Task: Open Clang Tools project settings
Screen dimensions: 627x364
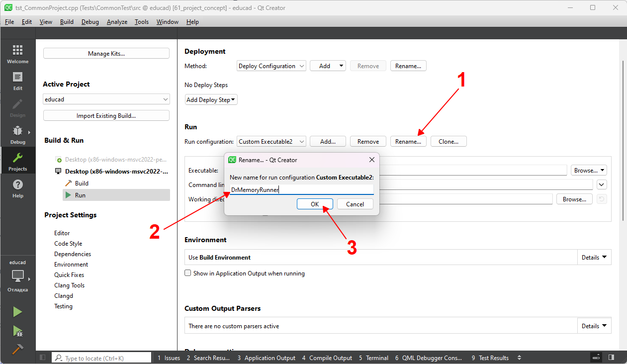Action: tap(70, 285)
